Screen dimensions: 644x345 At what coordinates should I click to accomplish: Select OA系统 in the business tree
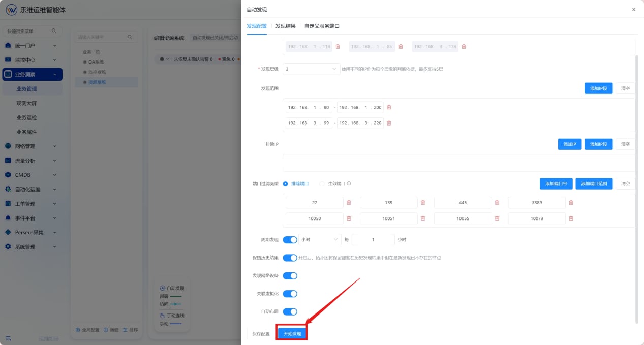96,62
